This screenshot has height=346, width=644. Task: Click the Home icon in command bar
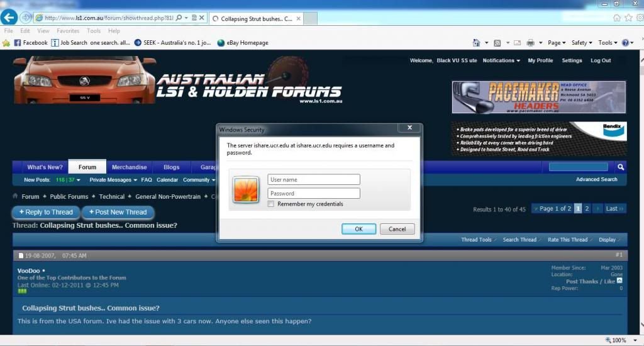[x=476, y=43]
